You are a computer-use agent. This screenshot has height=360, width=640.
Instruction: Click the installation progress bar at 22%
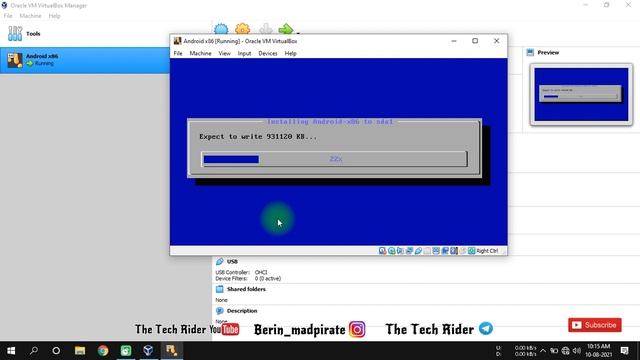pos(334,159)
